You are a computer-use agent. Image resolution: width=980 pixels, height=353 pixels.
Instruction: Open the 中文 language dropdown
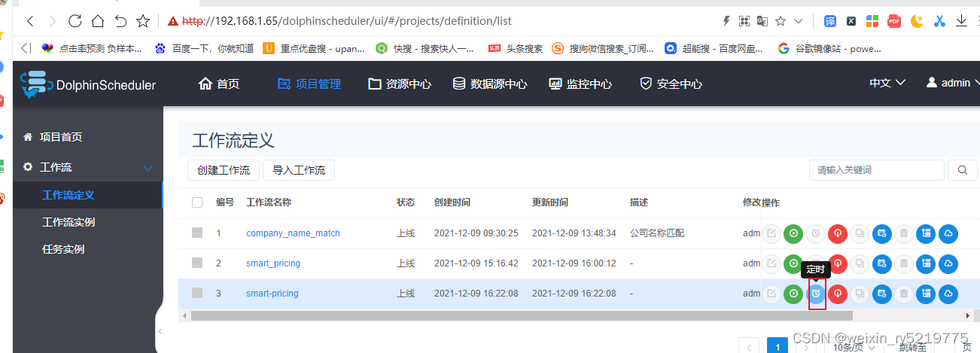[887, 83]
